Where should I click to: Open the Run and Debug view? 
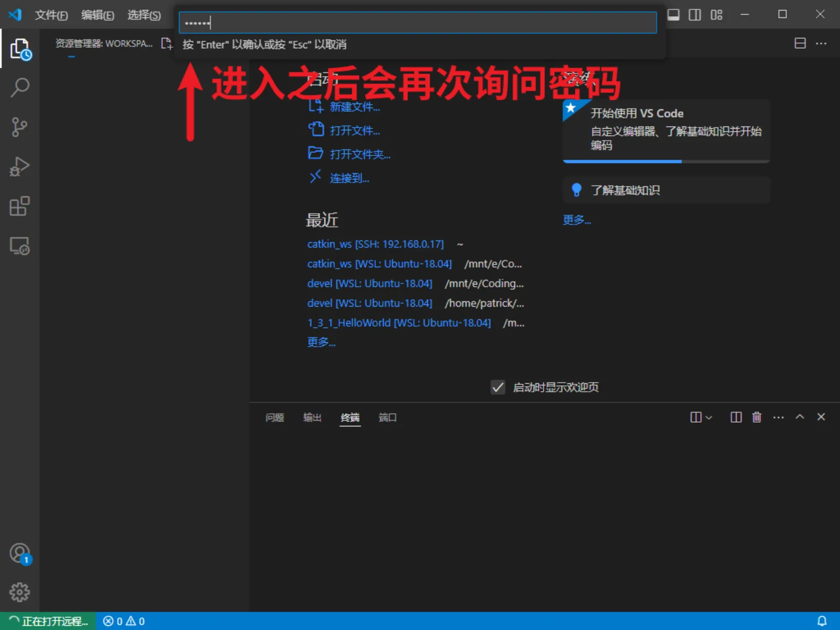click(x=20, y=166)
